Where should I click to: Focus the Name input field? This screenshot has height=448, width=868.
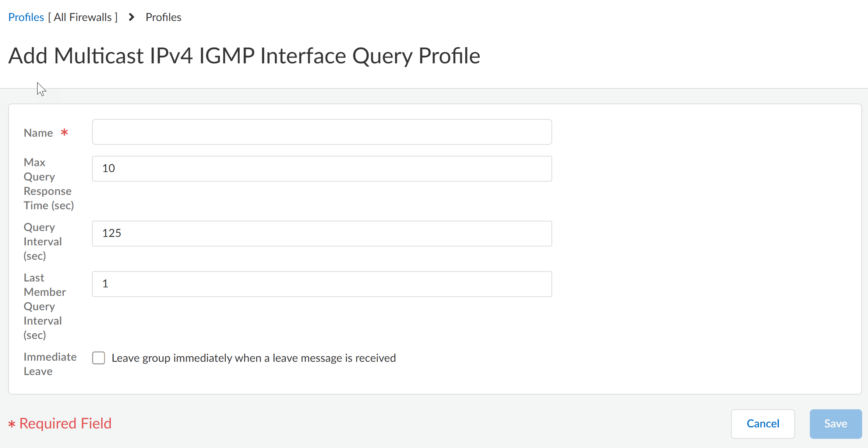322,132
